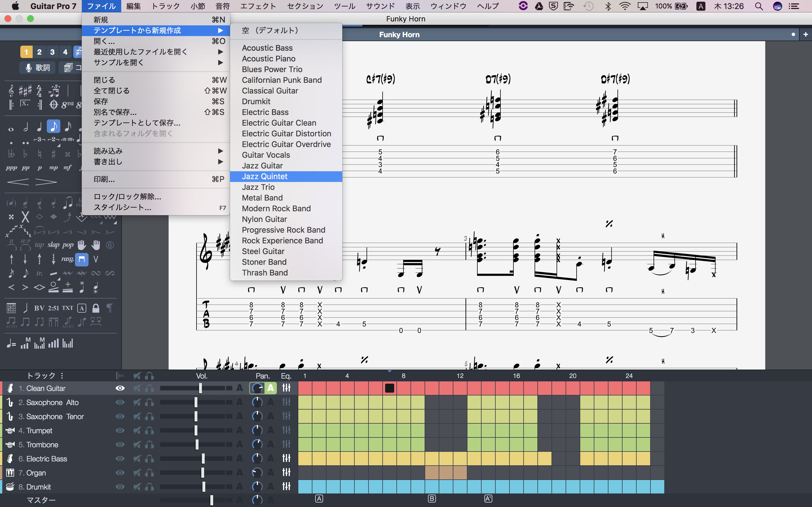Click the chord diagram grid icon
This screenshot has width=812, height=507.
click(11, 308)
